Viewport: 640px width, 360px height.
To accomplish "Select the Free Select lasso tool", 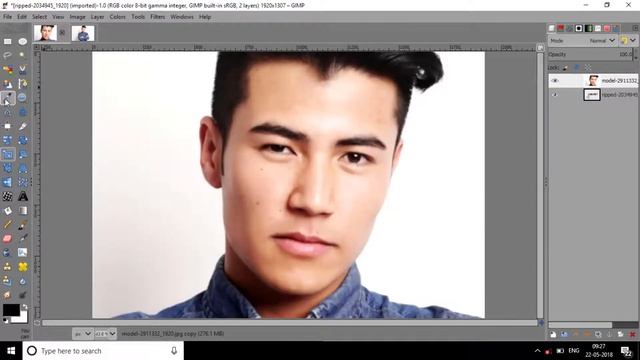I will coord(7,55).
